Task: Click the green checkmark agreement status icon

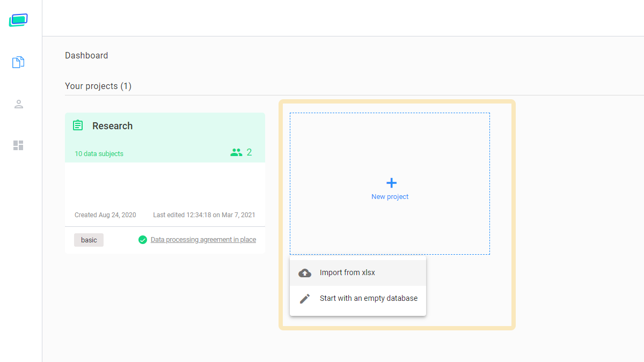Action: [x=142, y=240]
